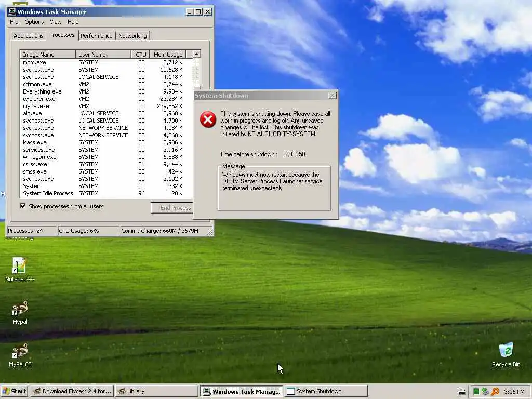Screen dimensions: 532x399
Task: Select the Processes tab
Action: tap(62, 35)
